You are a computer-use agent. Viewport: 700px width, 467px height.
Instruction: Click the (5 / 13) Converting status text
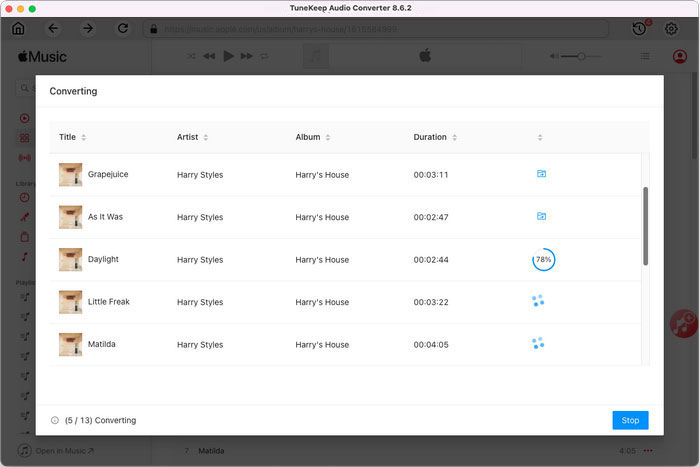100,420
